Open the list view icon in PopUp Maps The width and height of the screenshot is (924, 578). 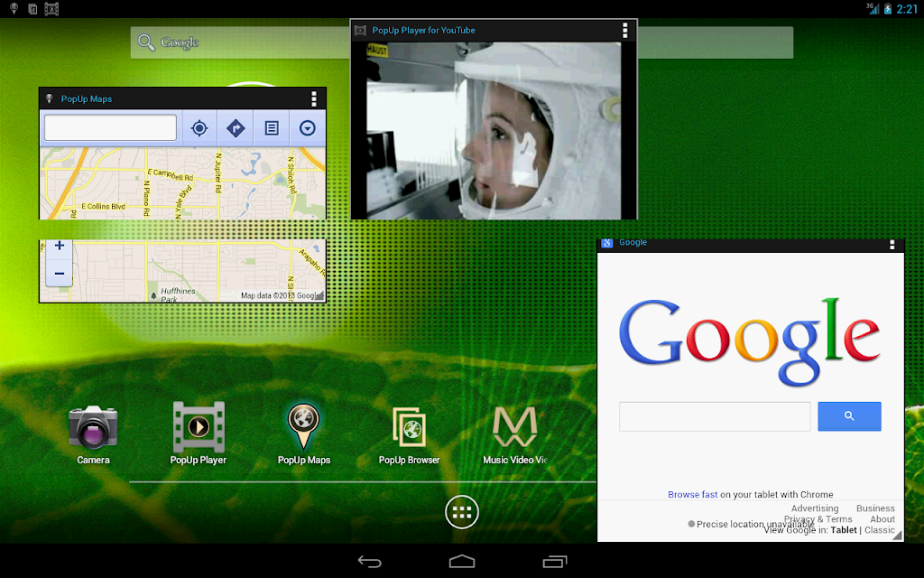click(x=271, y=128)
